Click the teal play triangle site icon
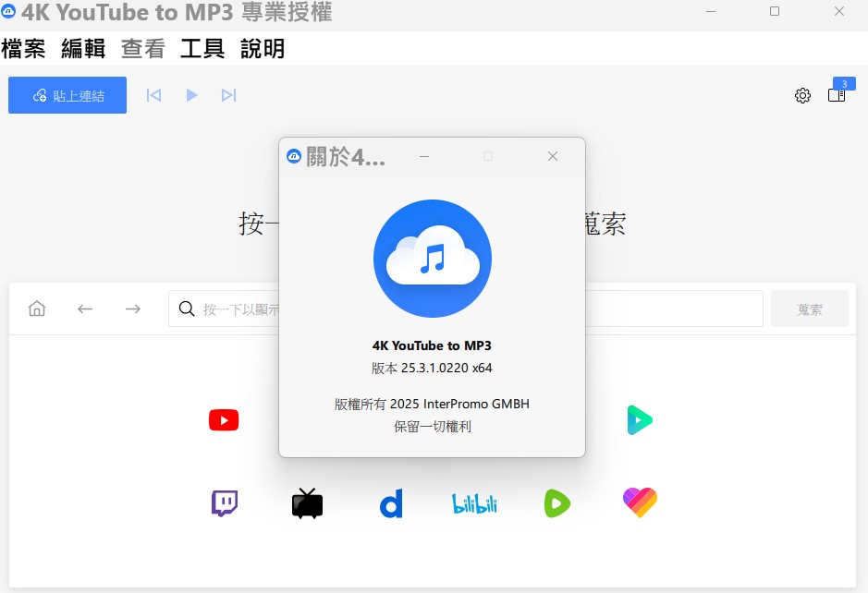Image resolution: width=868 pixels, height=593 pixels. pyautogui.click(x=639, y=420)
